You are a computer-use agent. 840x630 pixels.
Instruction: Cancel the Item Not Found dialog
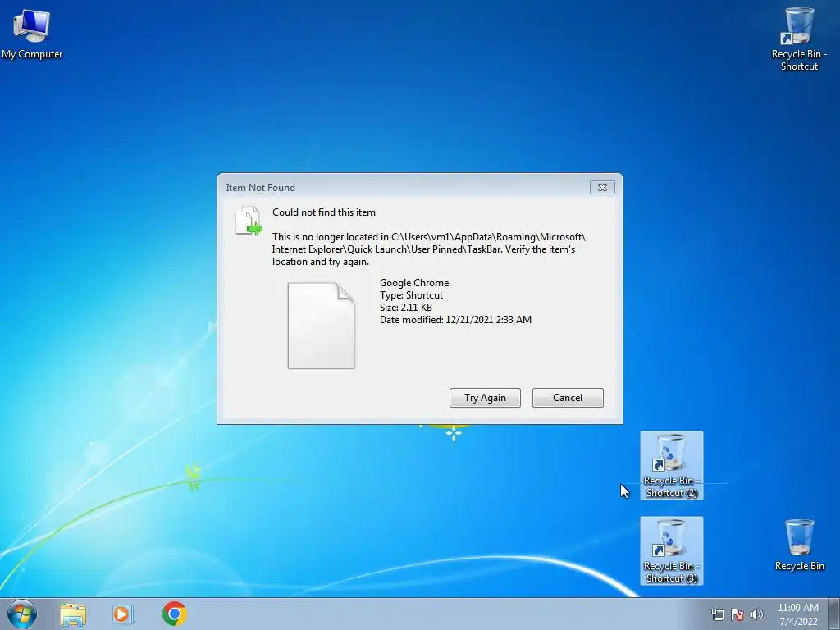click(568, 398)
